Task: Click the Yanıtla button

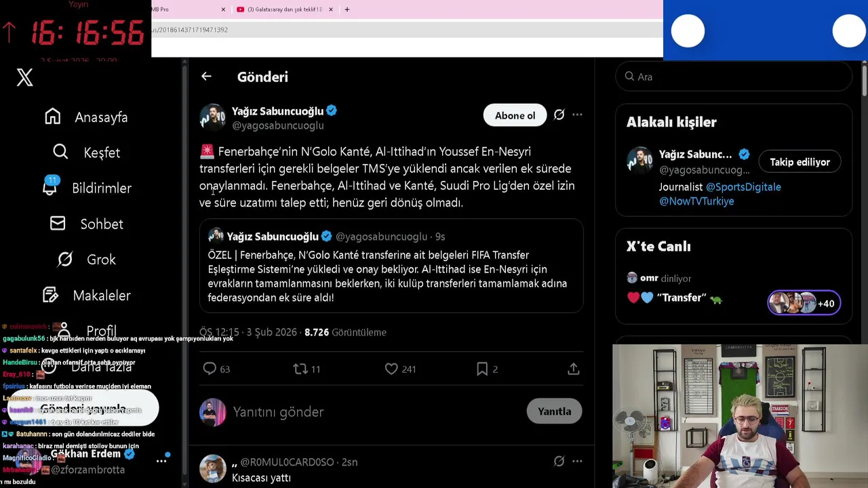Action: (x=554, y=411)
